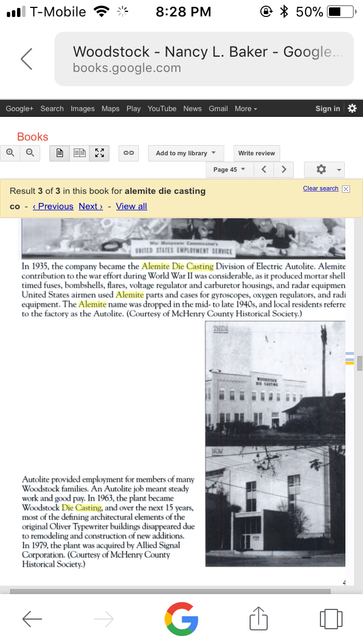This screenshot has width=363, height=644.
Task: Select YouTube in the Google bar
Action: 162,109
